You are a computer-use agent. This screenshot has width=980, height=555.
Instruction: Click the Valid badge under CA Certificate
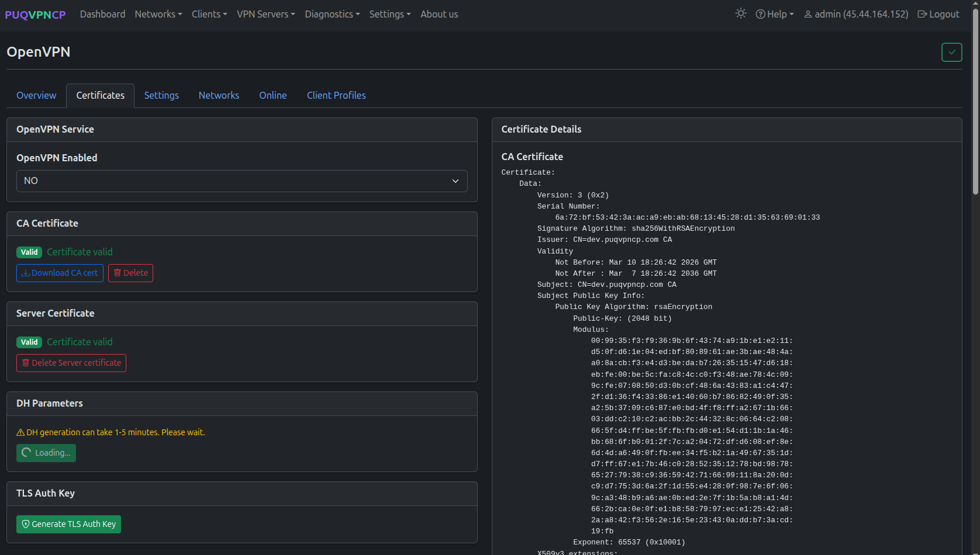point(29,252)
